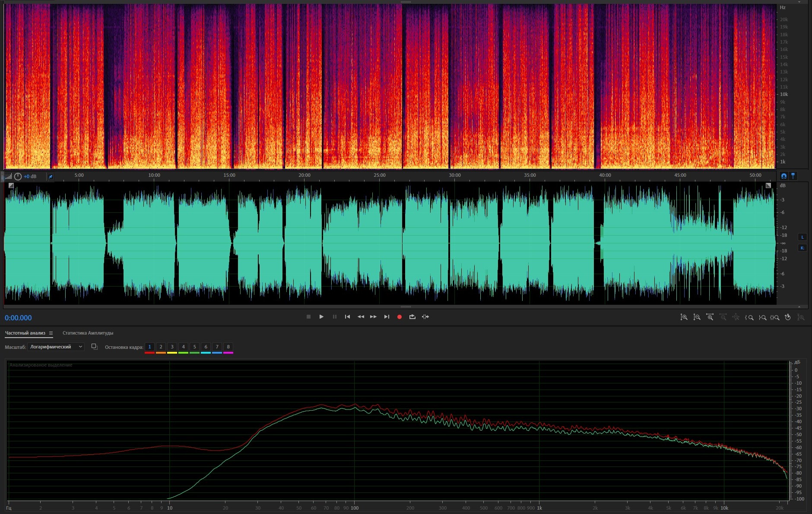The image size is (812, 514).
Task: Zoom in time icon
Action: [x=710, y=317]
